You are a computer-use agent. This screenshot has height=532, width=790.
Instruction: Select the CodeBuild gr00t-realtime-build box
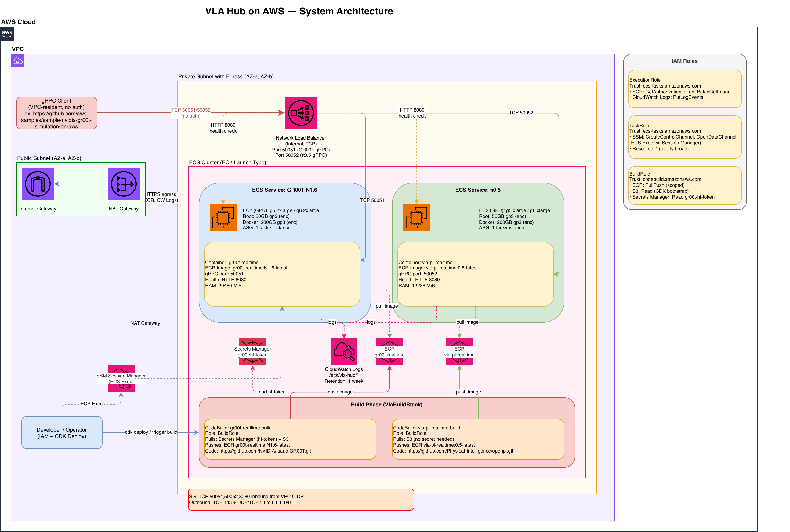290,439
